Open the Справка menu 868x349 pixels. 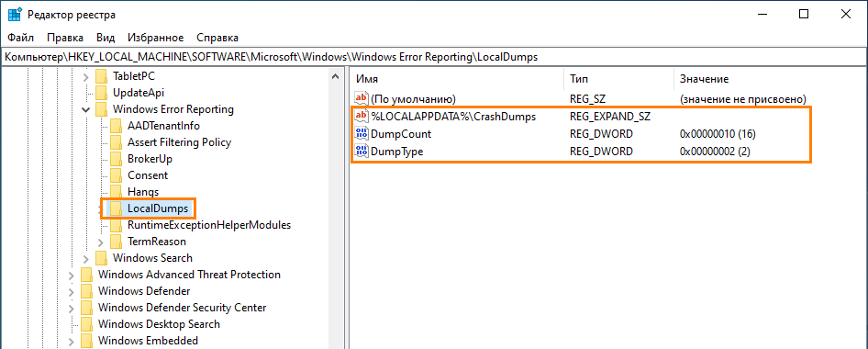click(x=217, y=38)
